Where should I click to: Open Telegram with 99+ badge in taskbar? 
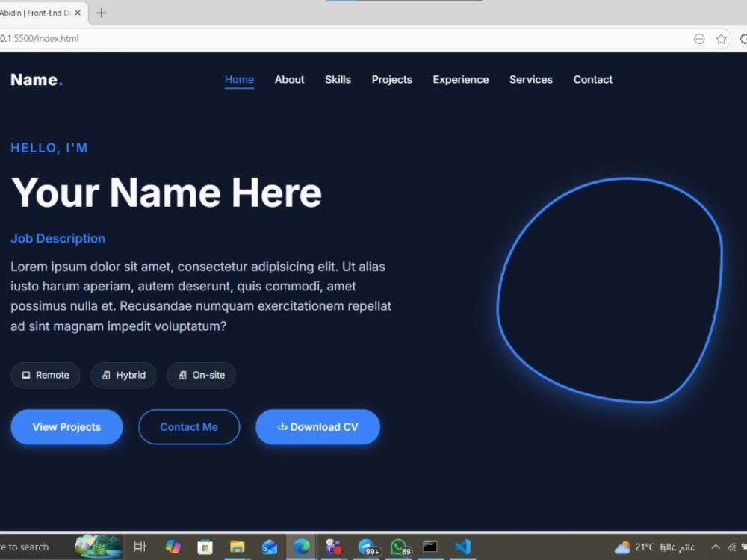pyautogui.click(x=368, y=547)
